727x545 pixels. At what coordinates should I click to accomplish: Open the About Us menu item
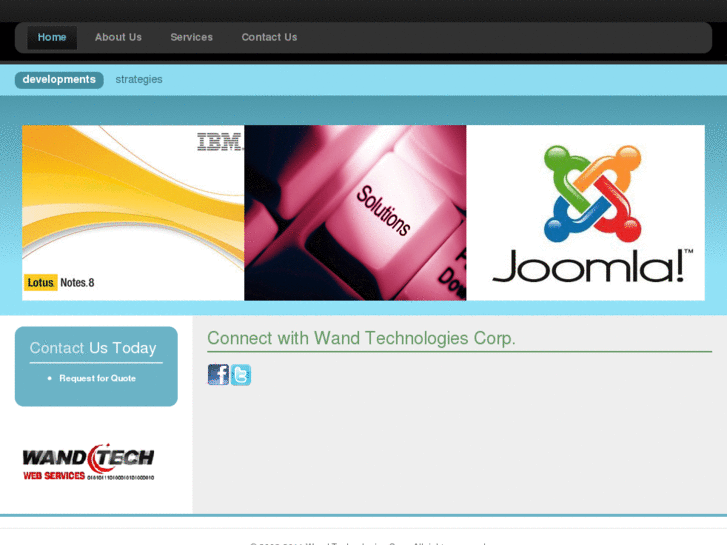(x=118, y=37)
